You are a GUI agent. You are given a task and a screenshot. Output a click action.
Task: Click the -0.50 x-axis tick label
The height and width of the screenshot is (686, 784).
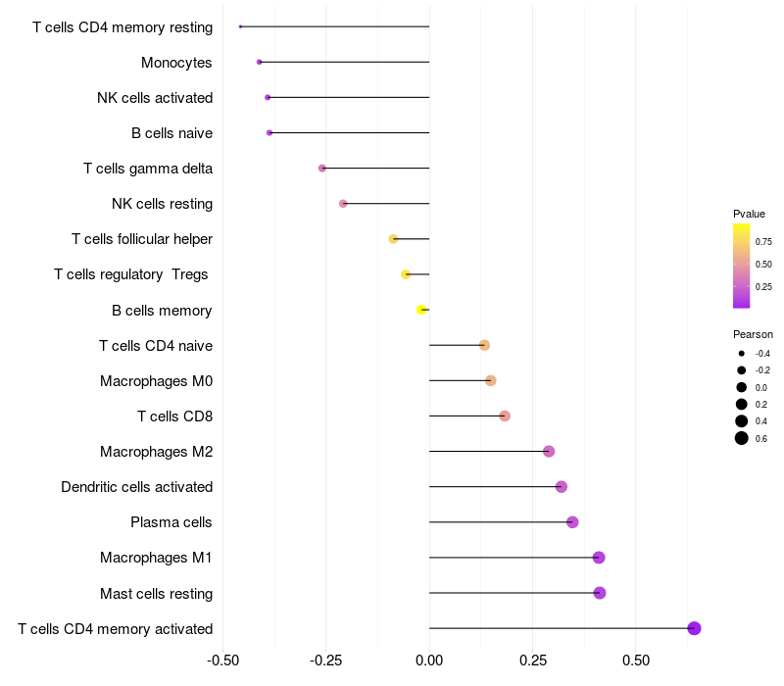coord(223,659)
